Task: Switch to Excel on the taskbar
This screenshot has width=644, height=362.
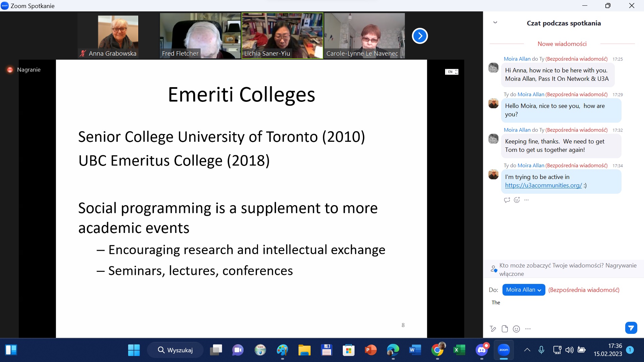Action: click(x=459, y=350)
